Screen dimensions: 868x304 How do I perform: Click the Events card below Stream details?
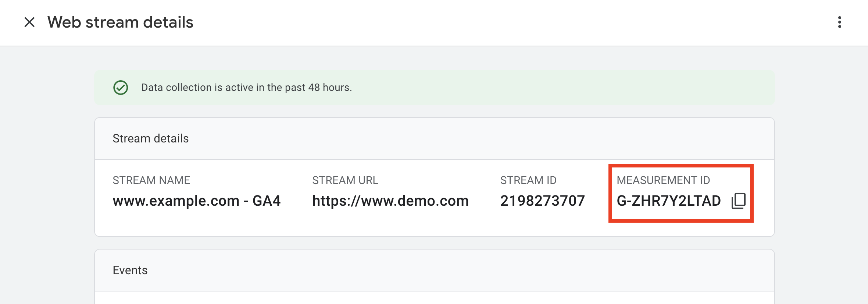tap(434, 277)
